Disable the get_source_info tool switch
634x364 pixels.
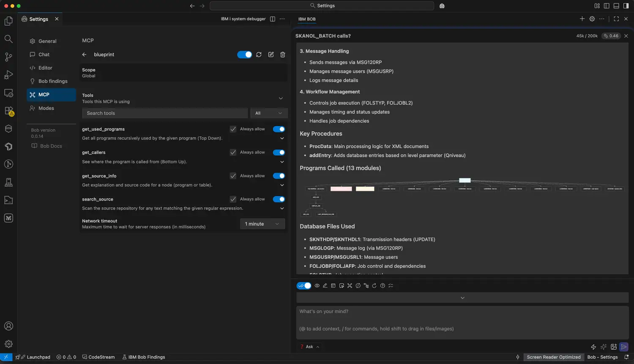click(x=279, y=176)
